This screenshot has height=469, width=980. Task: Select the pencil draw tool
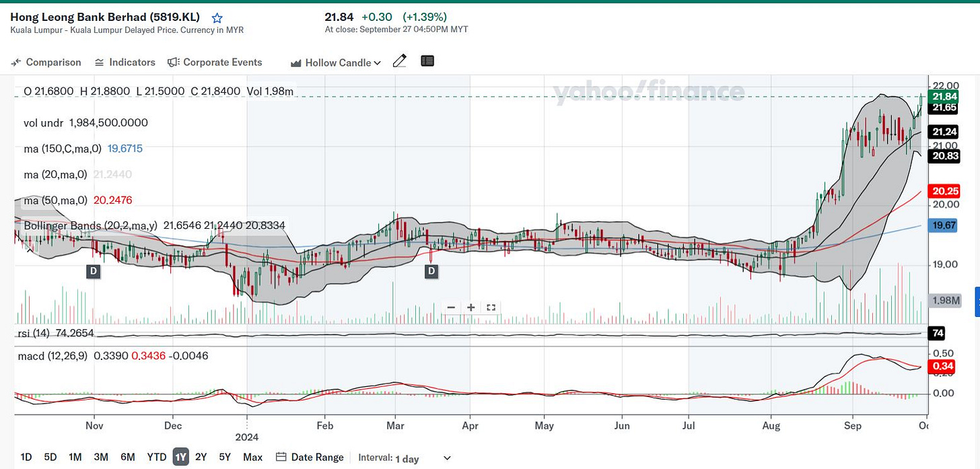pyautogui.click(x=399, y=61)
